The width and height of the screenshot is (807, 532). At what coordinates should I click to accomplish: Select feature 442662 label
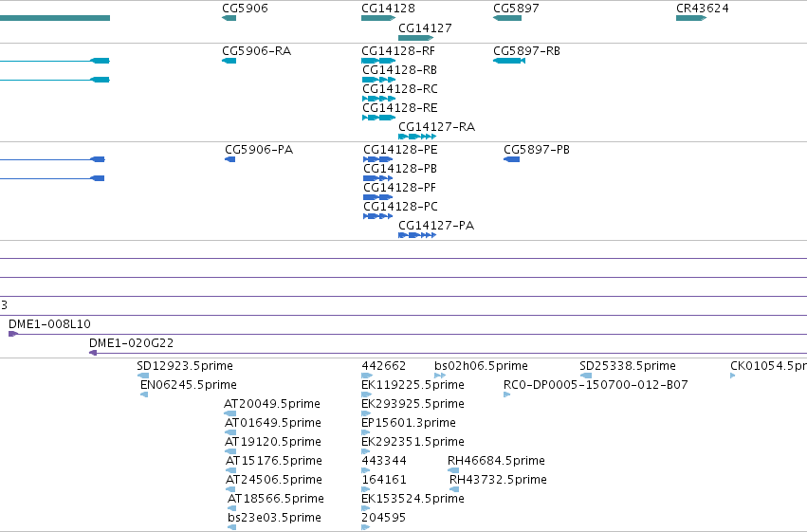[383, 366]
